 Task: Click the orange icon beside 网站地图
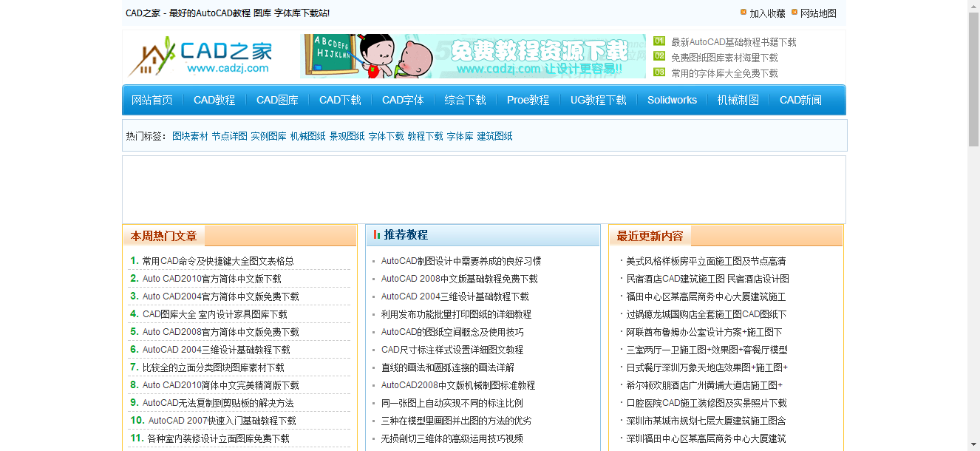[x=794, y=13]
